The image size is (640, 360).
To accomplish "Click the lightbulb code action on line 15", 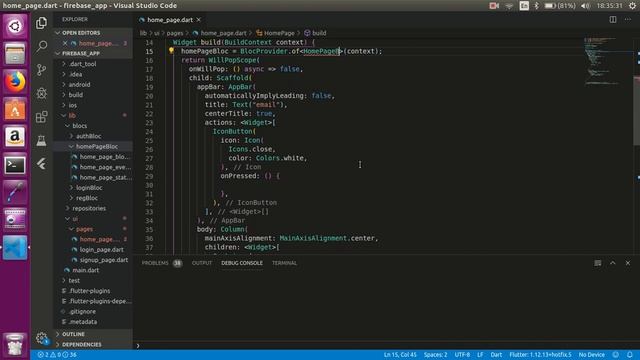I will [171, 51].
